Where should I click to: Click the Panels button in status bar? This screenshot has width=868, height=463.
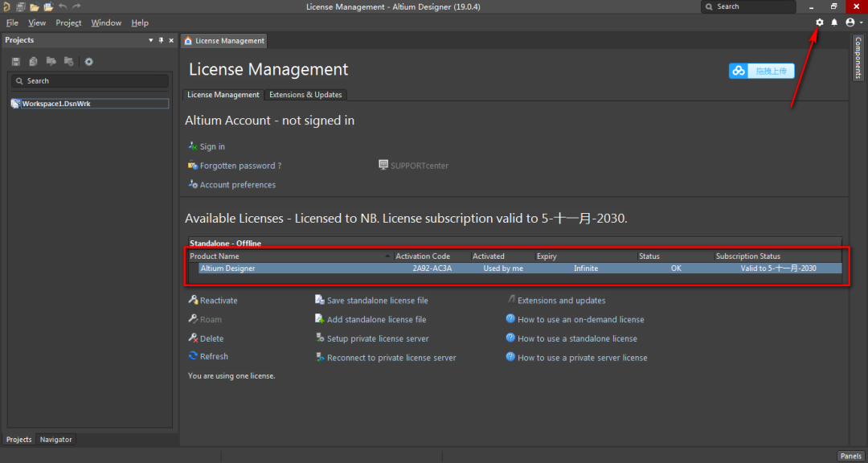coord(850,456)
